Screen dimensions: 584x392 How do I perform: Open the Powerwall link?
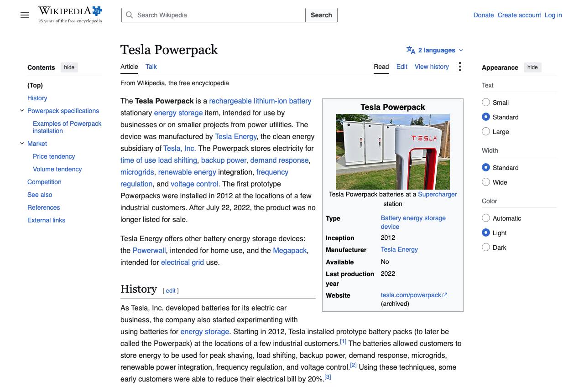point(149,251)
